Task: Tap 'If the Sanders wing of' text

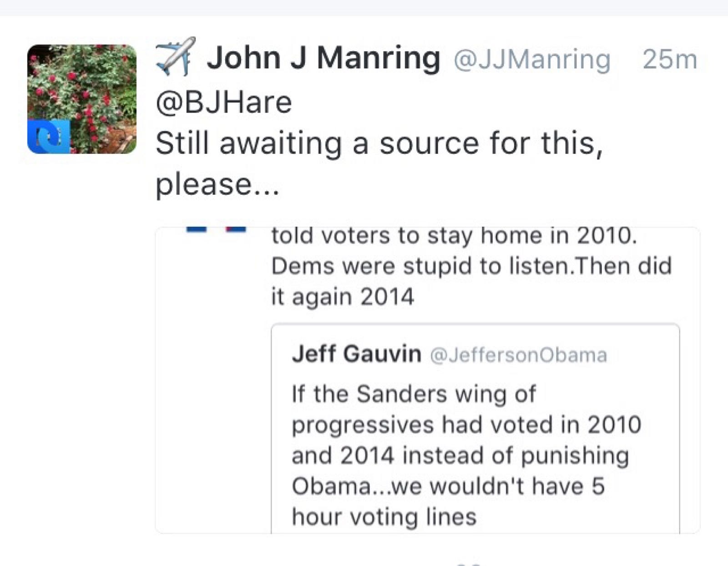Action: 414,394
